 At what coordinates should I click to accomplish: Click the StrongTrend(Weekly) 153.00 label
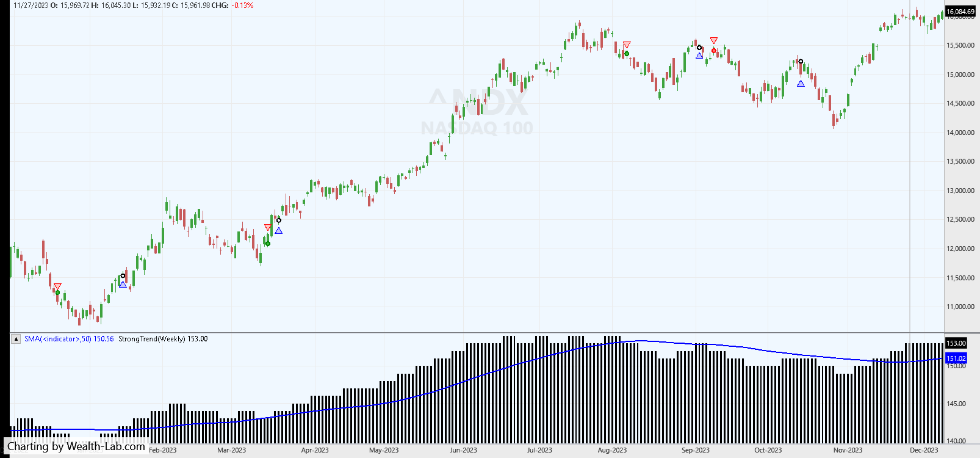point(163,339)
